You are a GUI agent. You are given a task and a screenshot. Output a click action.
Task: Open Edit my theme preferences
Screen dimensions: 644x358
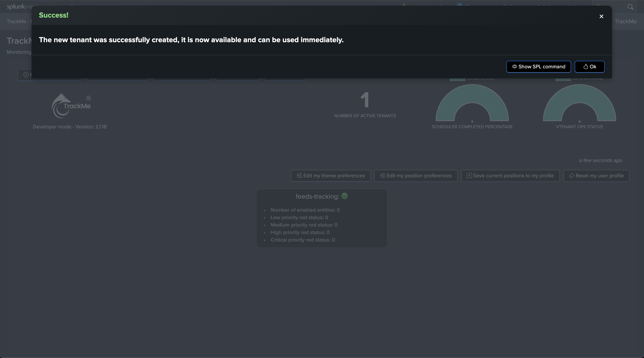331,176
